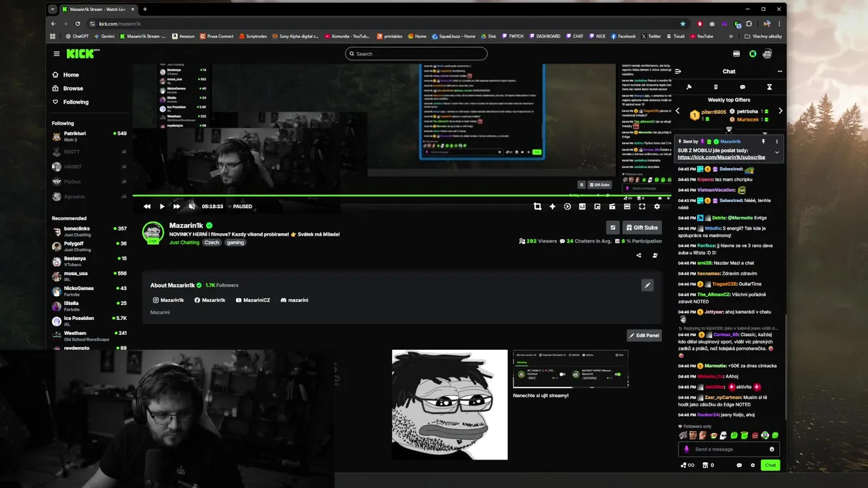The image size is (868, 488).
Task: Select the Czech tag
Action: (212, 243)
